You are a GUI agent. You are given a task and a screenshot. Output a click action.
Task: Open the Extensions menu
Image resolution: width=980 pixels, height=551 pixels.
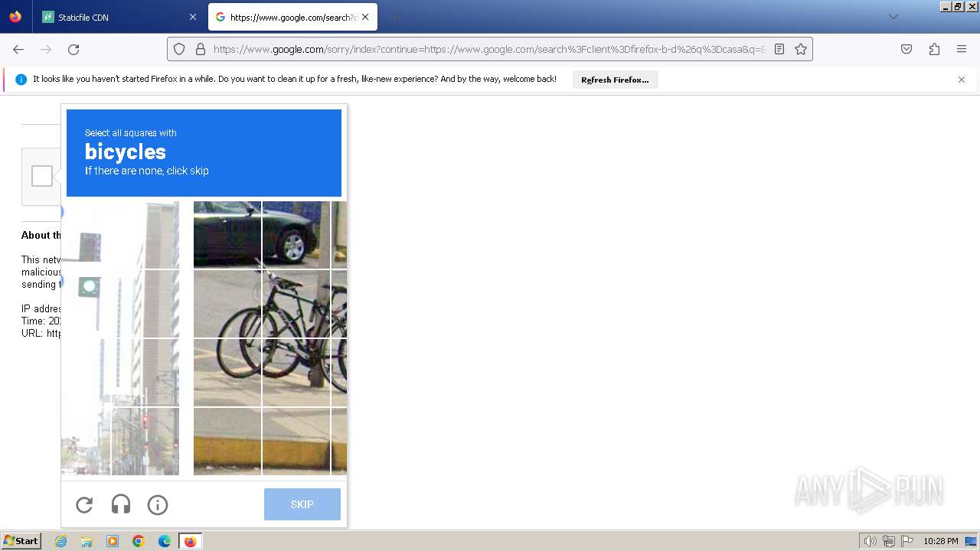[x=934, y=49]
